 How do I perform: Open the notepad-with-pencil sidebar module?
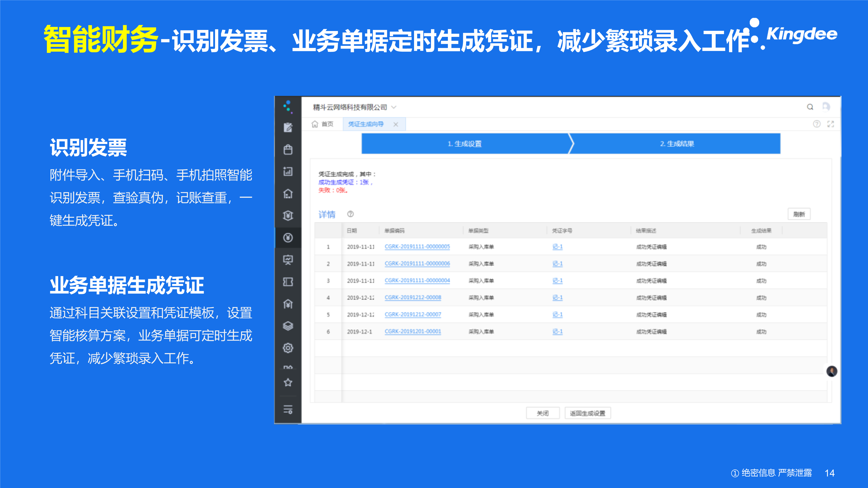click(x=288, y=128)
